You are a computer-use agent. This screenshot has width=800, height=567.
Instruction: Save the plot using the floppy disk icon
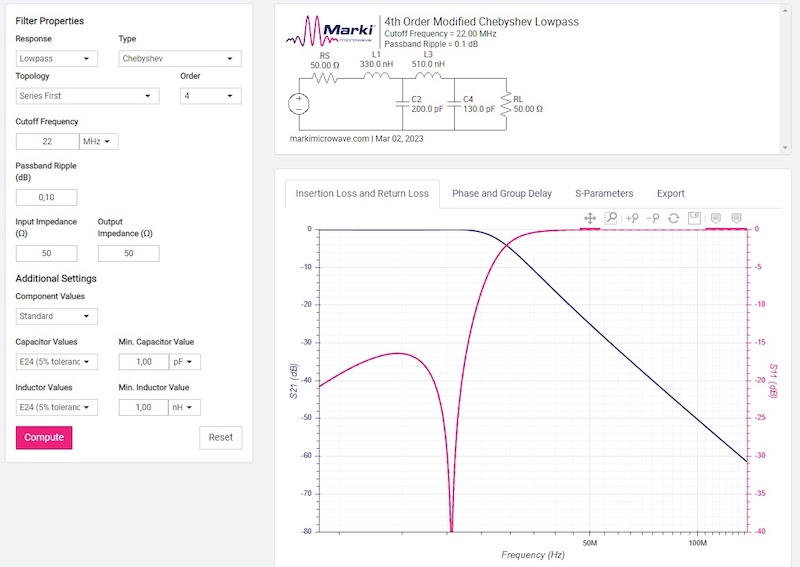[x=694, y=218]
